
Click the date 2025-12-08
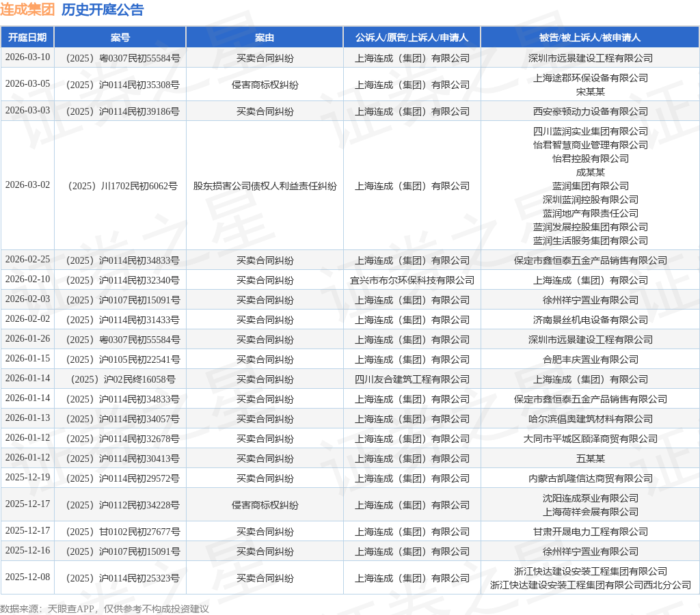pos(27,577)
